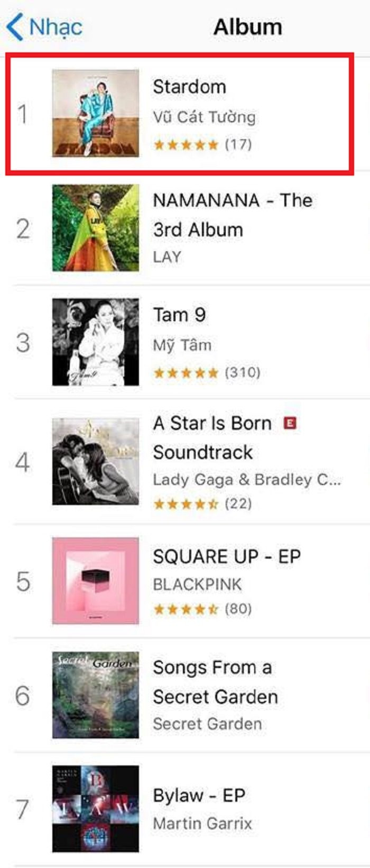Tap the explicit E badge icon
Image resolution: width=370 pixels, height=868 pixels.
pyautogui.click(x=290, y=423)
